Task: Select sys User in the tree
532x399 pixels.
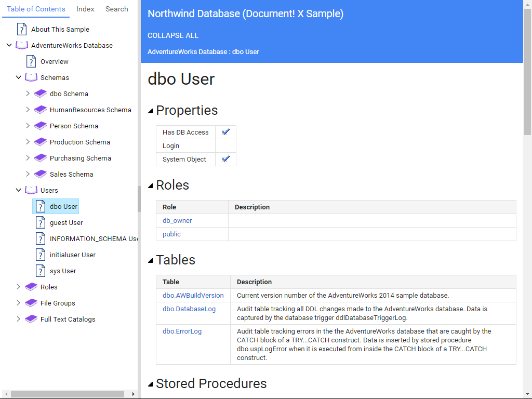Action: pos(63,271)
